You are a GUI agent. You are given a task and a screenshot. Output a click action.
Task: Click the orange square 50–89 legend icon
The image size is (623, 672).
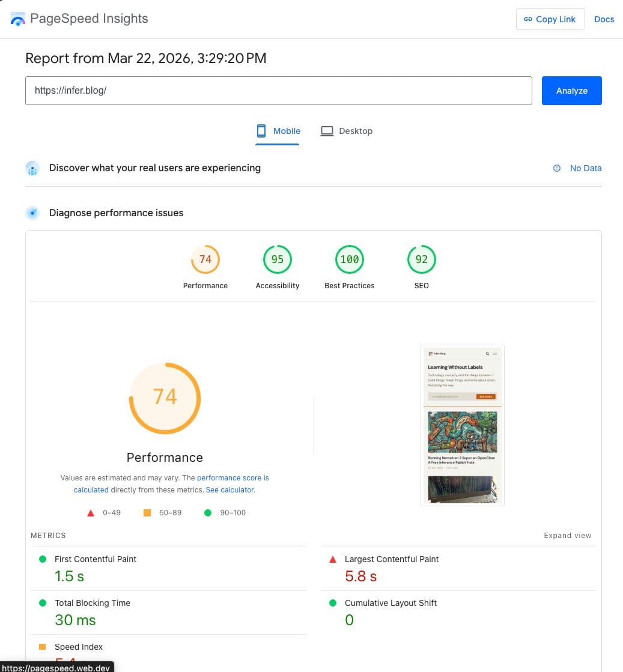(x=147, y=513)
